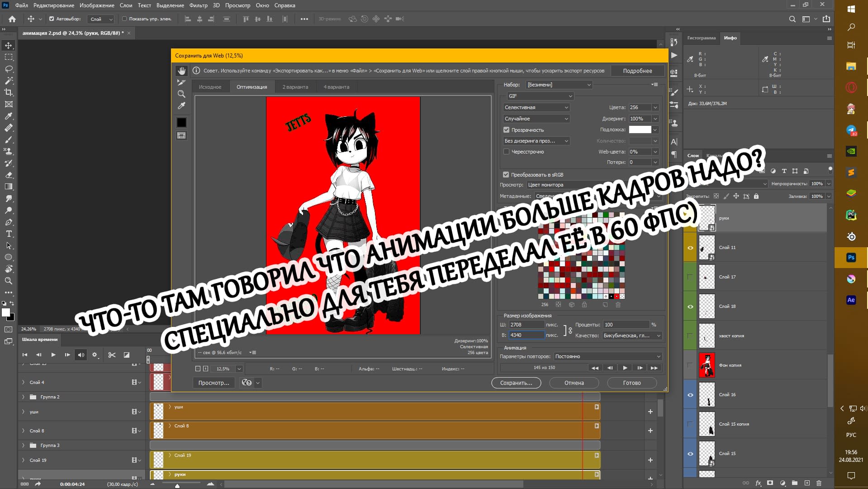Open the Качество resampling dropdown
This screenshot has width=868, height=489.
[632, 336]
